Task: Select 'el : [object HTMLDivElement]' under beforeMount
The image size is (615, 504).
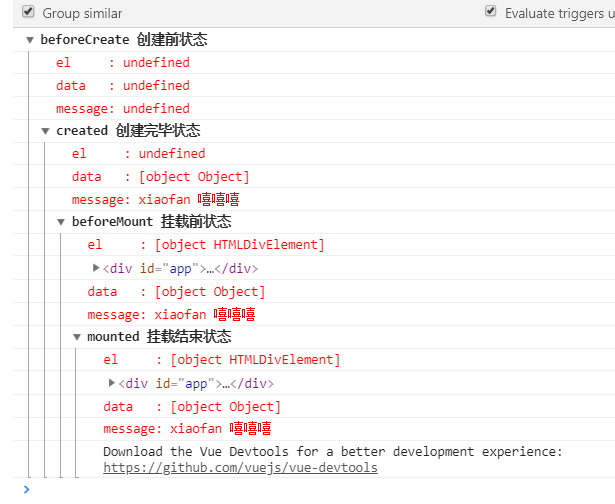Action: coord(206,245)
